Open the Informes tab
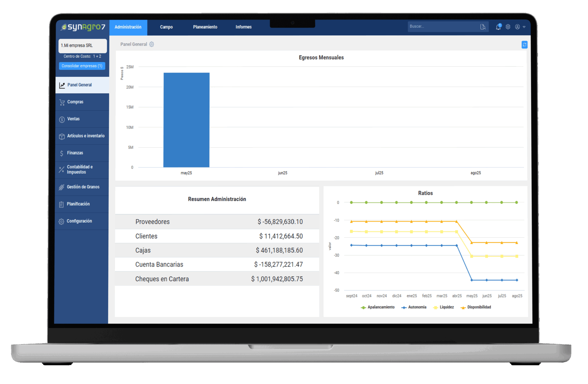This screenshot has height=384, width=588. tap(244, 27)
